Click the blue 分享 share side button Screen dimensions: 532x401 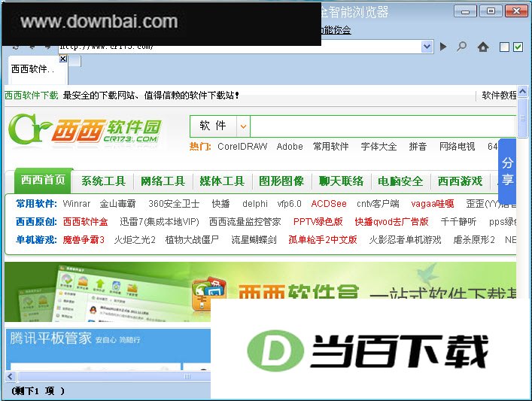pos(507,171)
